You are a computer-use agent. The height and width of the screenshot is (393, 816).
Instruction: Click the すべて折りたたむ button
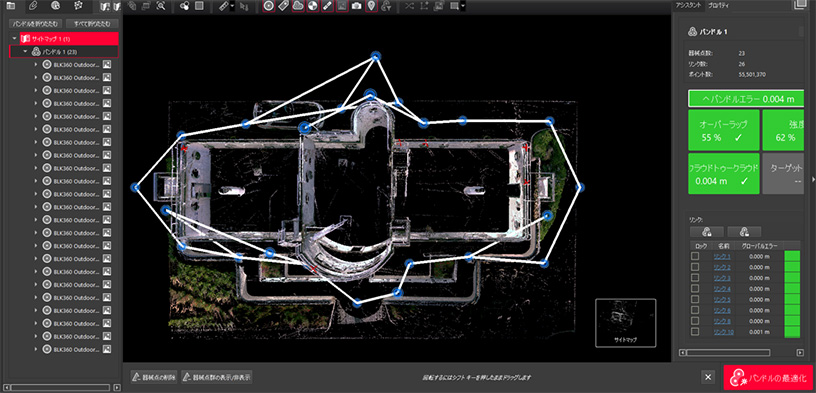click(x=93, y=24)
